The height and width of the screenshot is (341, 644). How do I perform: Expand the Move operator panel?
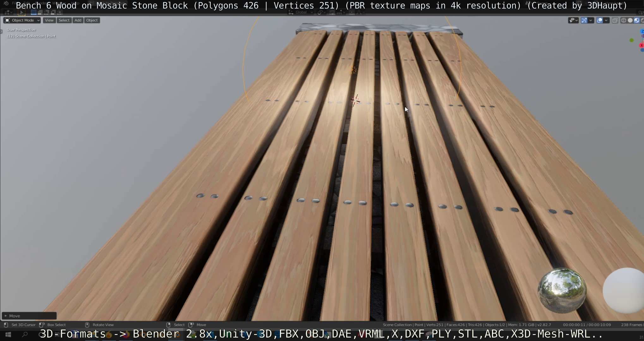click(x=29, y=316)
